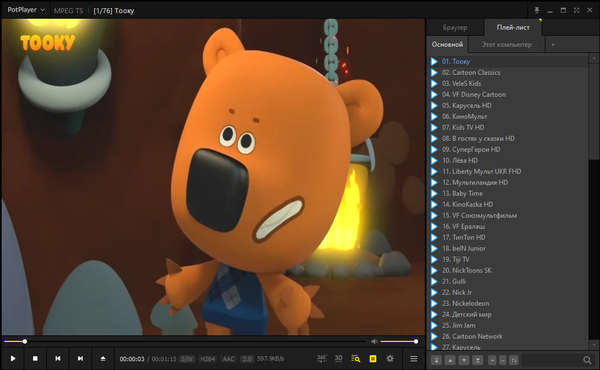Screen dimensions: 600x370
Task: Click play icon beside 24. Детский мир
Action: coord(434,315)
